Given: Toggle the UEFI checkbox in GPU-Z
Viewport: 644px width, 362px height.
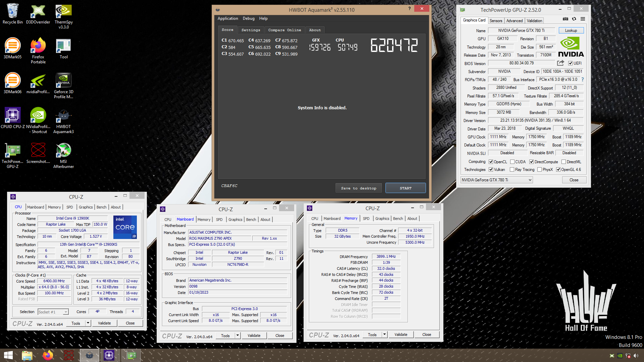Looking at the screenshot, I should 570,63.
